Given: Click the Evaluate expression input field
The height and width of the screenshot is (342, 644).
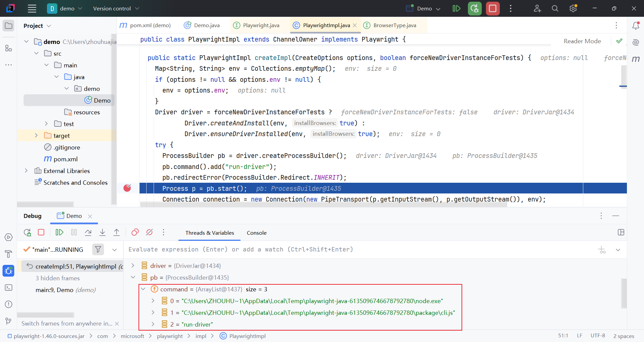Looking at the screenshot, I should pos(359,249).
